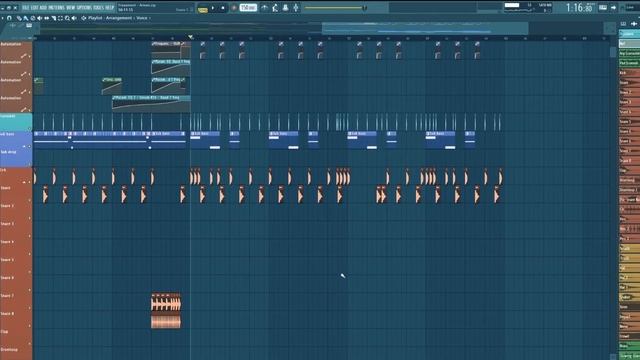Viewport: 640px width, 360px height.
Task: Open the Line snap dropdown at top right
Action: click(630, 8)
